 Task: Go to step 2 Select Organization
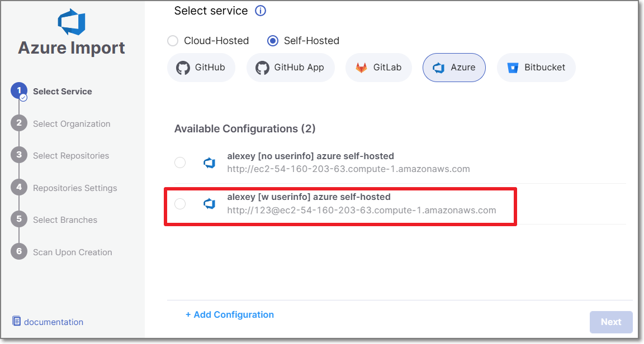tap(71, 124)
